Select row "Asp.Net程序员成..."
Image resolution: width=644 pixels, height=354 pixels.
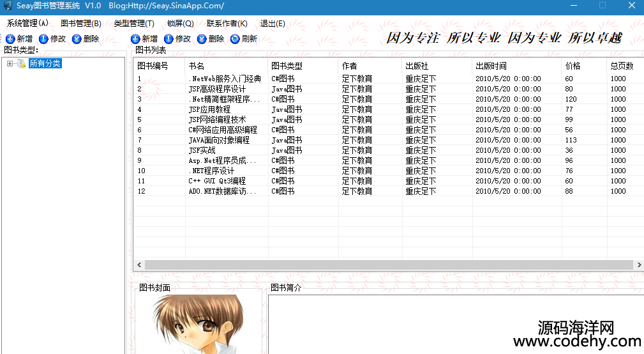click(x=389, y=160)
